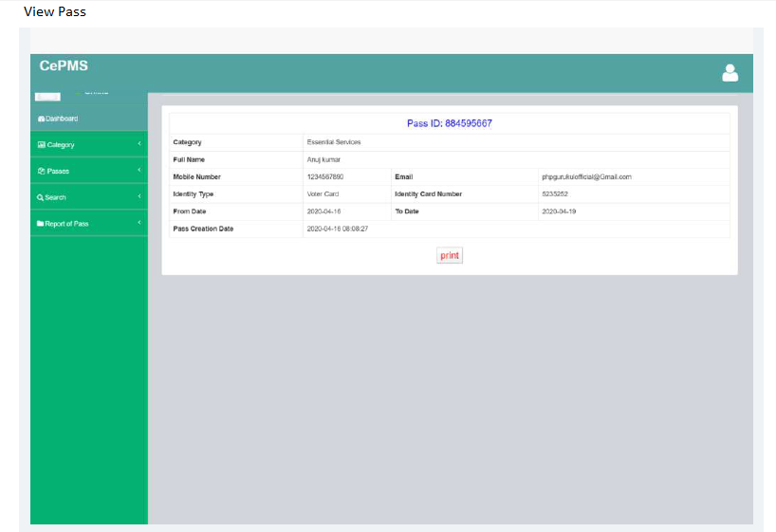Click the Passes copy icon
776x532 pixels.
tap(42, 171)
